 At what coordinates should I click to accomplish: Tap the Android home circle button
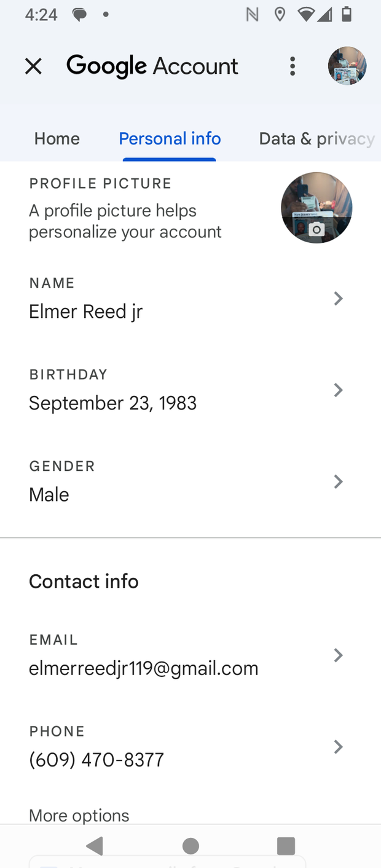click(x=190, y=846)
